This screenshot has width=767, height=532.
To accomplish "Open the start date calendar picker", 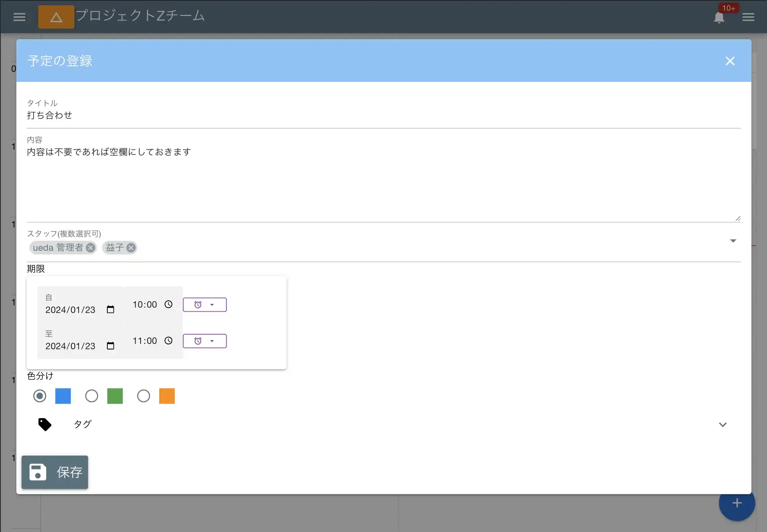I will coord(110,309).
